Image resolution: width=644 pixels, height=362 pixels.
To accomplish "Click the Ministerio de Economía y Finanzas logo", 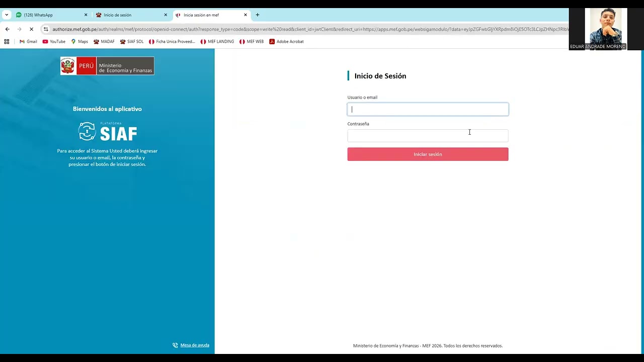I will point(107,66).
